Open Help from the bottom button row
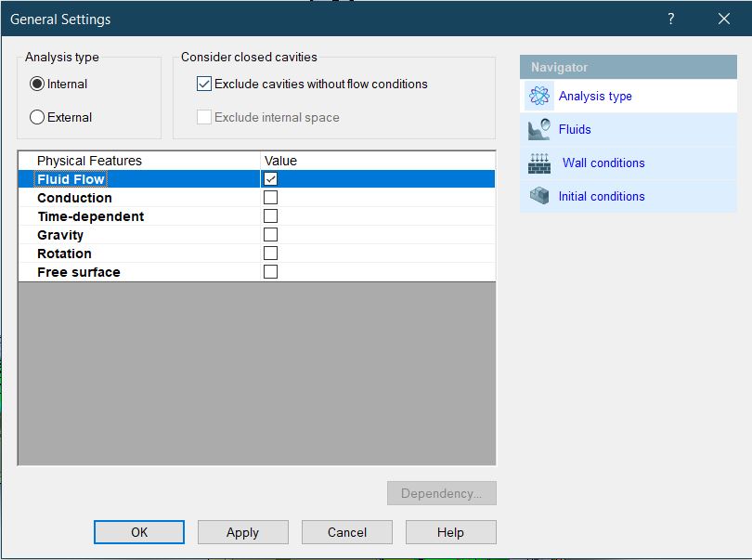 pyautogui.click(x=450, y=532)
